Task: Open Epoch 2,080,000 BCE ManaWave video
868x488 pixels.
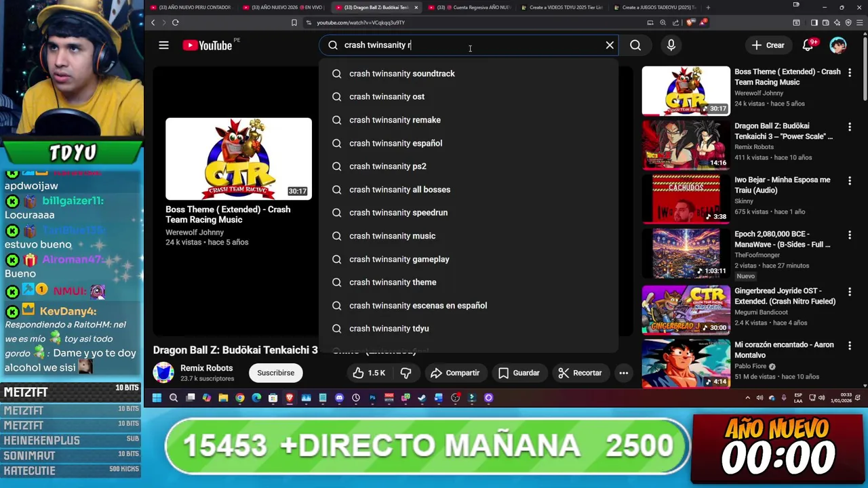Action: click(686, 253)
